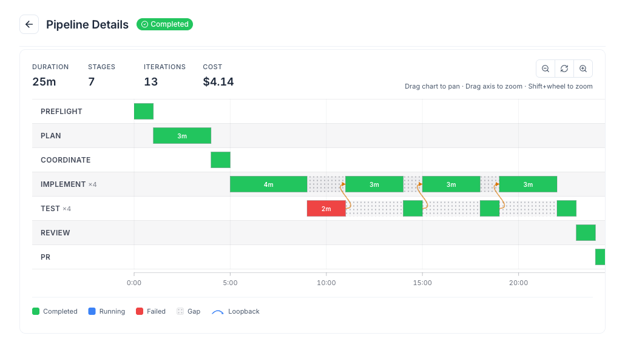This screenshot has width=625, height=364.
Task: Click the COORDINATE row label
Action: 66,160
